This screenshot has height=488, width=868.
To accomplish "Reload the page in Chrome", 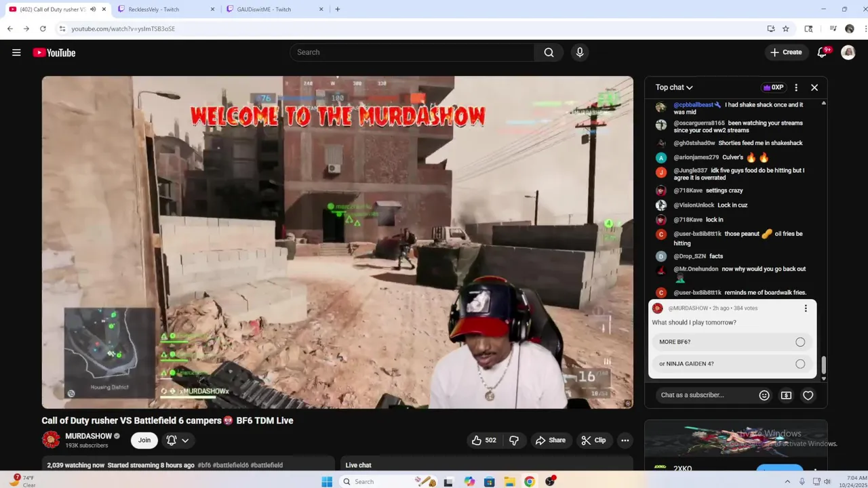I will (43, 28).
